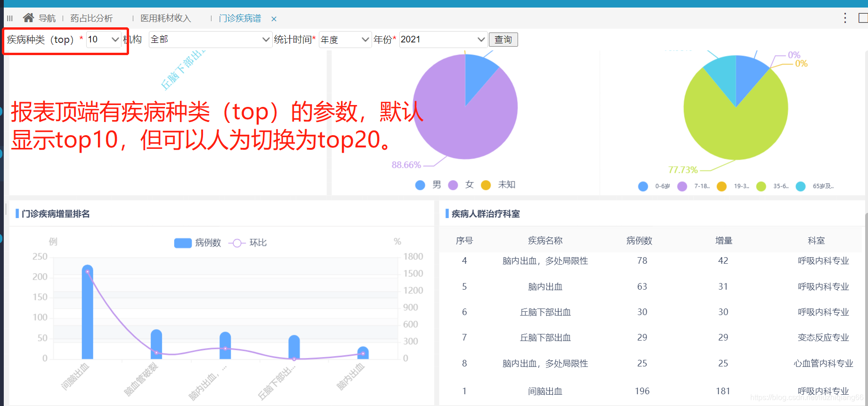The height and width of the screenshot is (406, 868).
Task: Expand the 机构 dropdown showing 全部
Action: click(210, 40)
